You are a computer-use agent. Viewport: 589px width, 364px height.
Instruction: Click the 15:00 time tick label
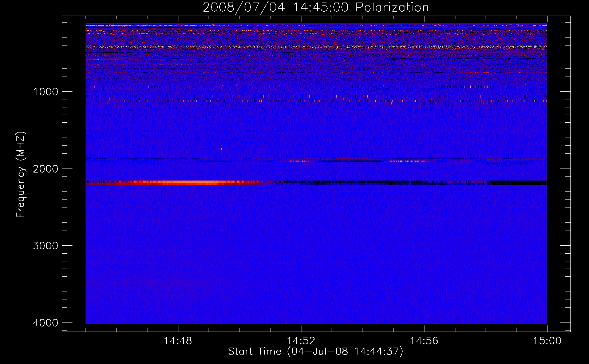547,341
